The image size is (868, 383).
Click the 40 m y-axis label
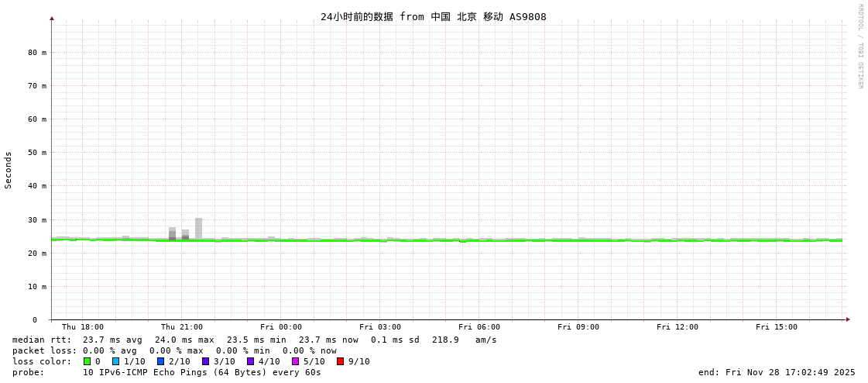(x=37, y=185)
